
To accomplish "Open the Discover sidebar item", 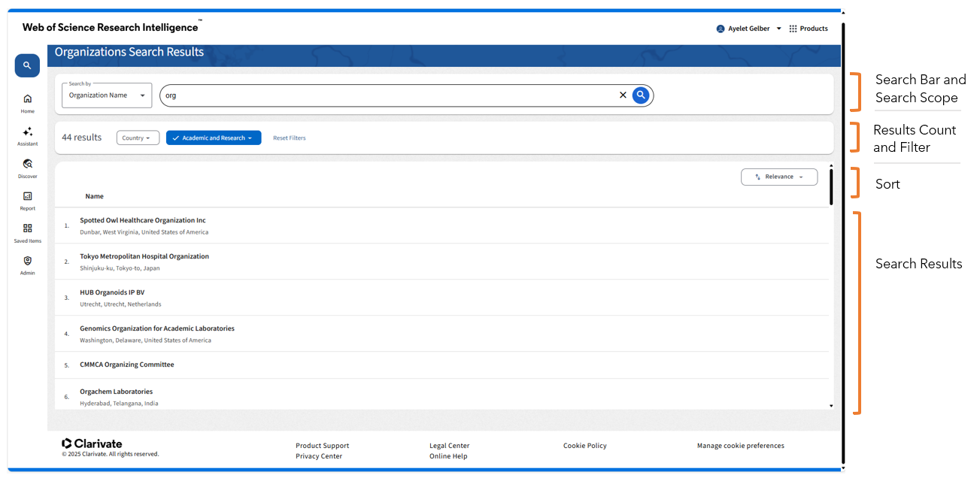I will coord(27,168).
